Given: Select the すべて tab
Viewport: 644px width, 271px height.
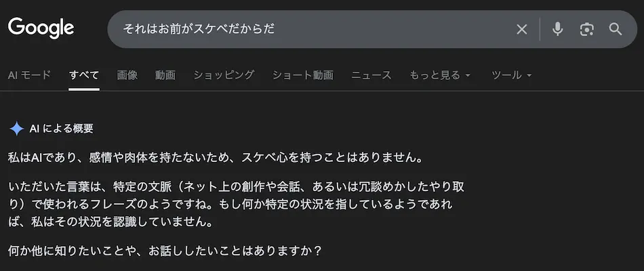Looking at the screenshot, I should 84,75.
